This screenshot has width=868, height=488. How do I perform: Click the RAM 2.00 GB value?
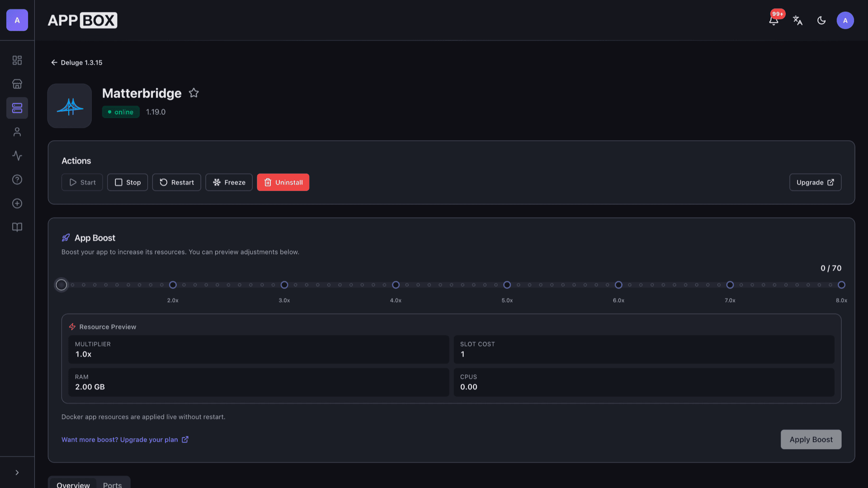pyautogui.click(x=90, y=387)
